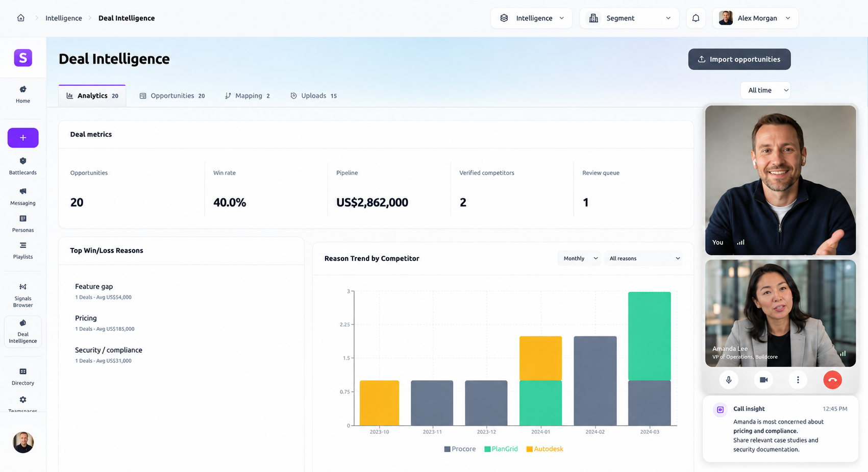The image size is (868, 472).
Task: Mute the microphone in the call
Action: (729, 380)
